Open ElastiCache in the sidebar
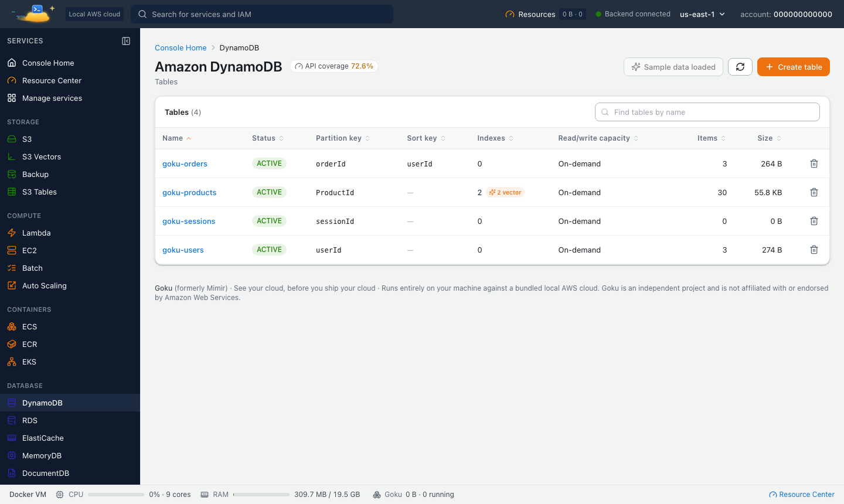The image size is (844, 504). 70,438
